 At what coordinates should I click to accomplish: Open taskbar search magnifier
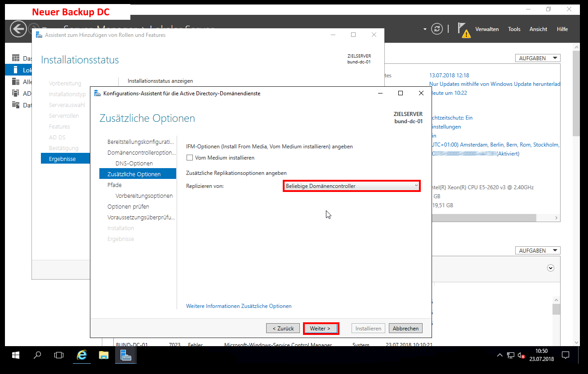(38, 355)
